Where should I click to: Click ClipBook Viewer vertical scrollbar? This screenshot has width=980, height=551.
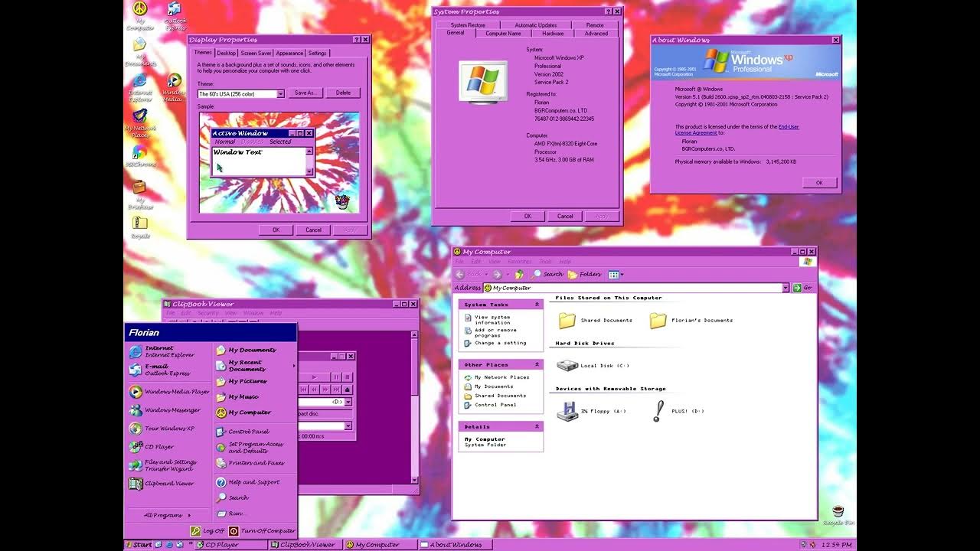tap(415, 407)
